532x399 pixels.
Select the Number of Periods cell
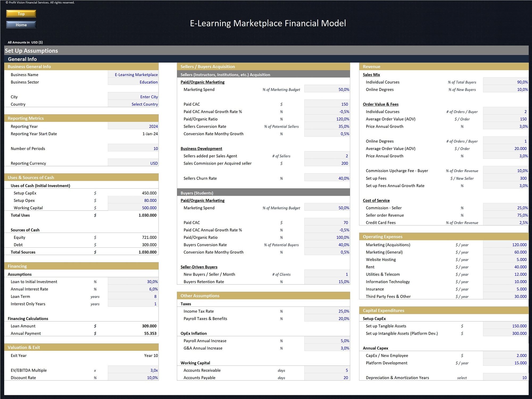(133, 148)
